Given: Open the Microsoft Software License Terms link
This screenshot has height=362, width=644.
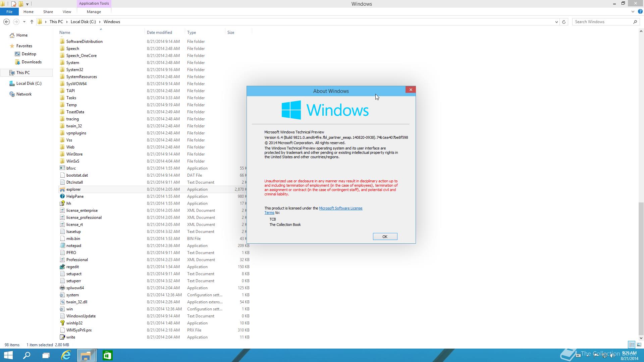Looking at the screenshot, I should point(340,208).
